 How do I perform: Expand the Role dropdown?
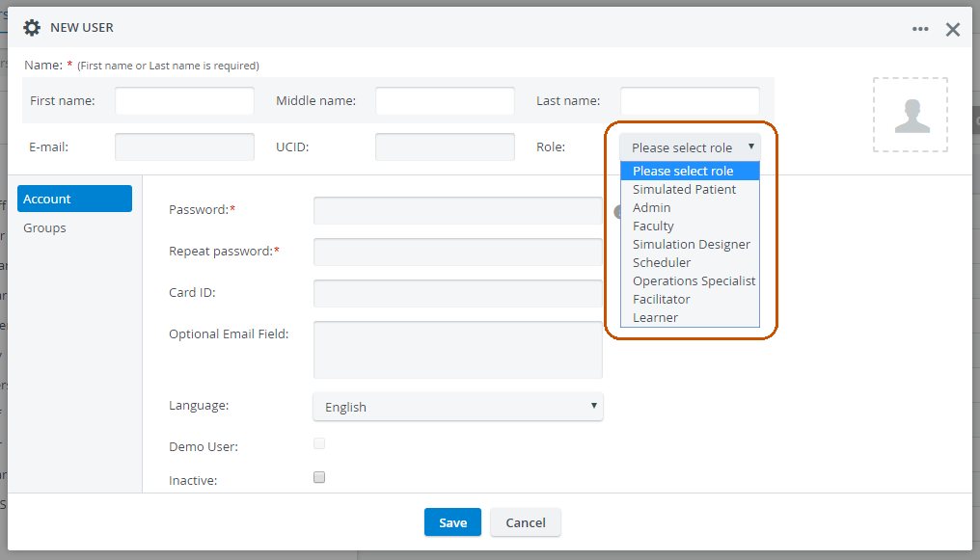(x=690, y=147)
